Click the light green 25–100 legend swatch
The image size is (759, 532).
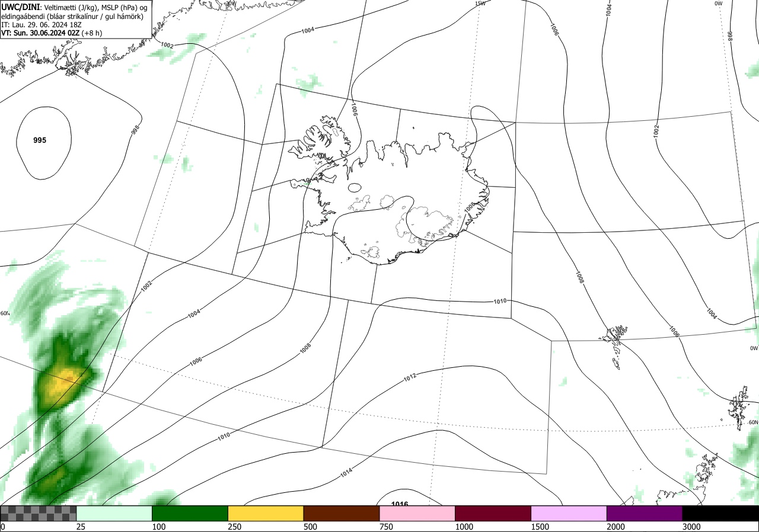(114, 513)
